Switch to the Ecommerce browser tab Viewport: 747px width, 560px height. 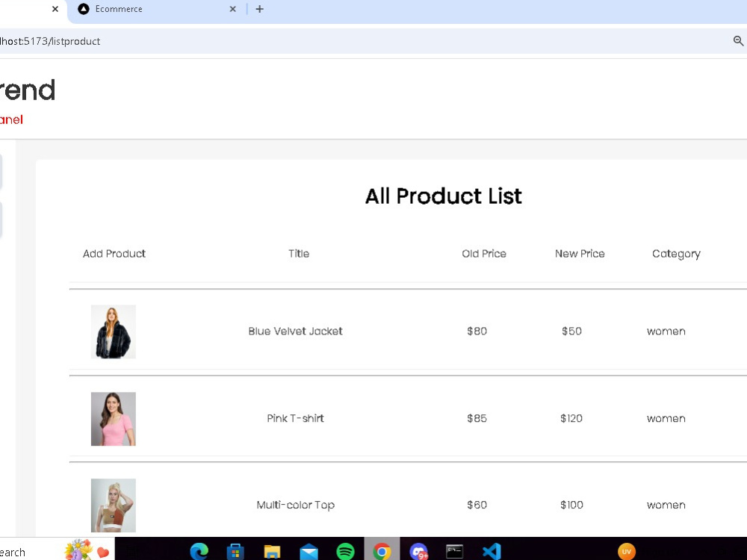point(157,10)
